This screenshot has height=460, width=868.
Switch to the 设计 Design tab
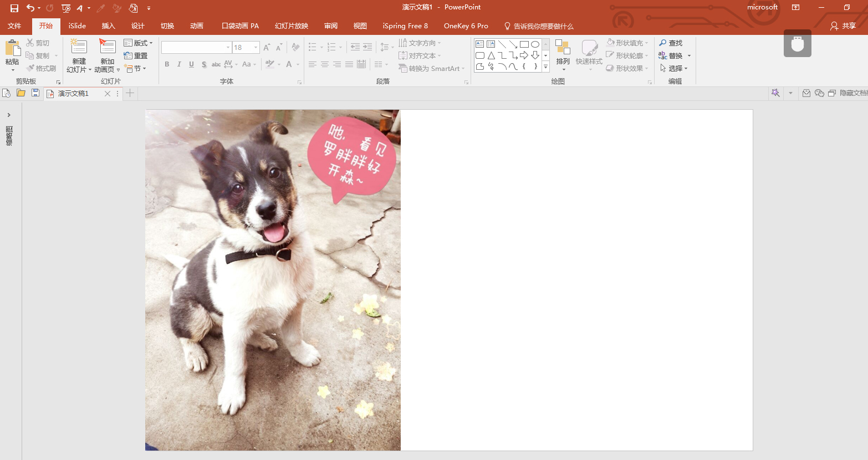click(x=137, y=26)
